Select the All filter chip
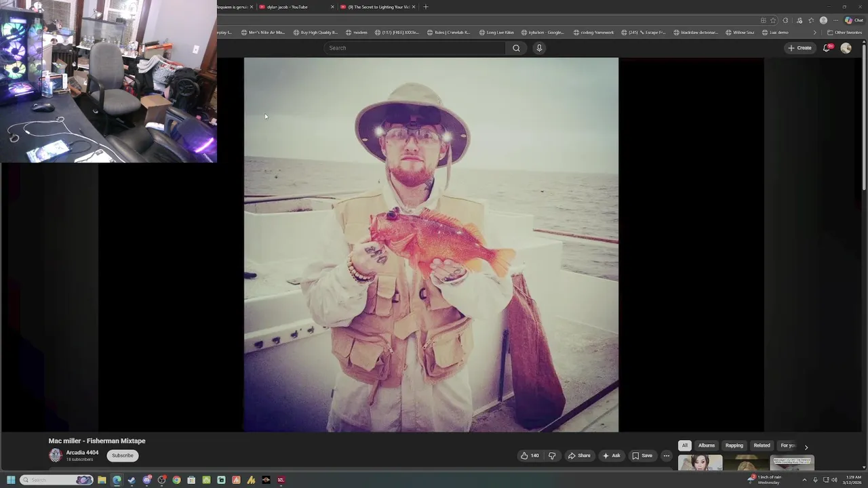This screenshot has height=488, width=868. tap(685, 445)
